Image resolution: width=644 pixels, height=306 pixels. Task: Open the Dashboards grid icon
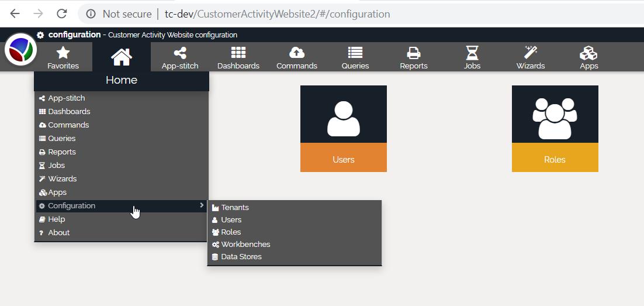(238, 54)
